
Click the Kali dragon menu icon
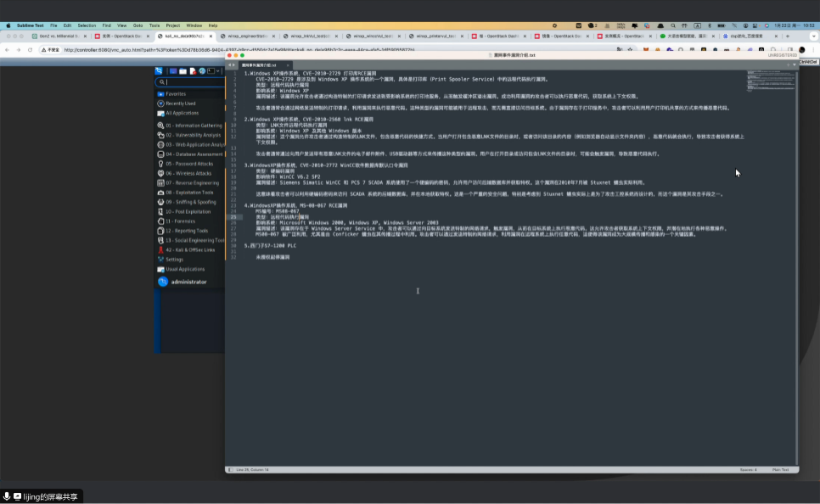point(159,71)
